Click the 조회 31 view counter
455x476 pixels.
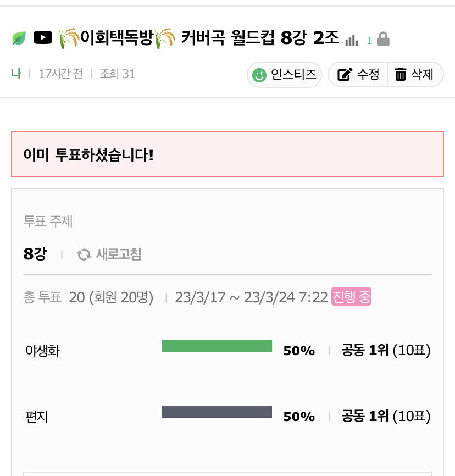pyautogui.click(x=118, y=74)
